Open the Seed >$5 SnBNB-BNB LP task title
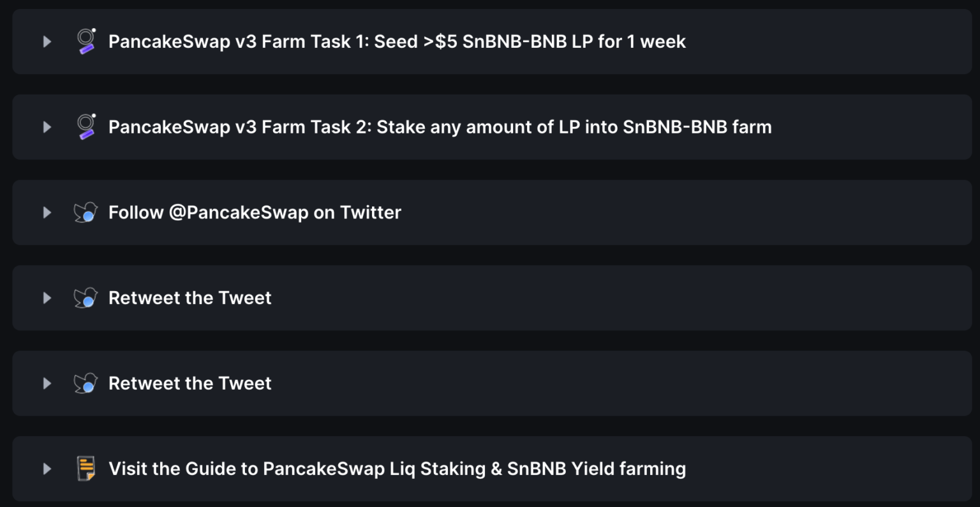Screen dimensions: 980x507 pos(397,42)
